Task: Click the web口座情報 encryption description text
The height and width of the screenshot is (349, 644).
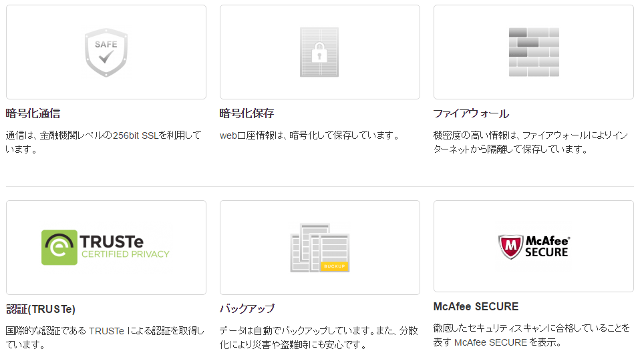Action: tap(309, 135)
